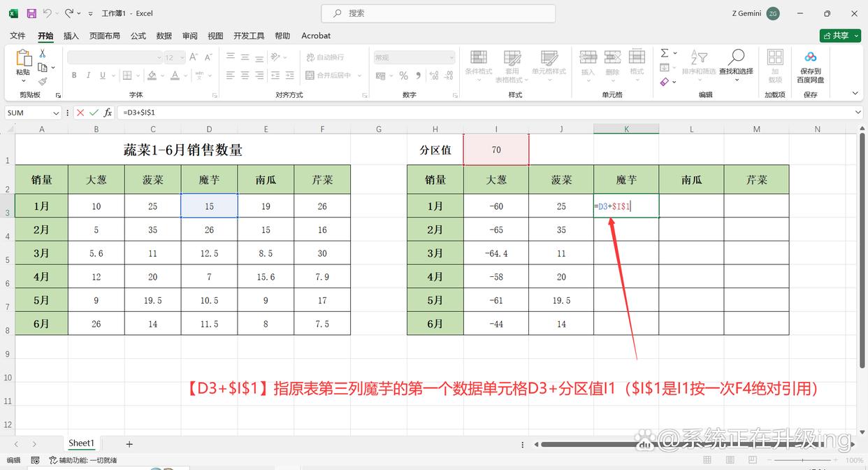Click the Accounting Number Format icon

coord(382,76)
